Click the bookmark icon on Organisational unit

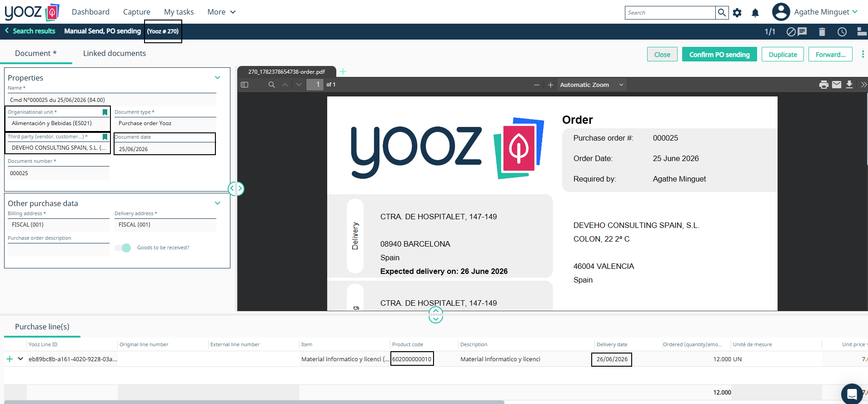(x=105, y=112)
